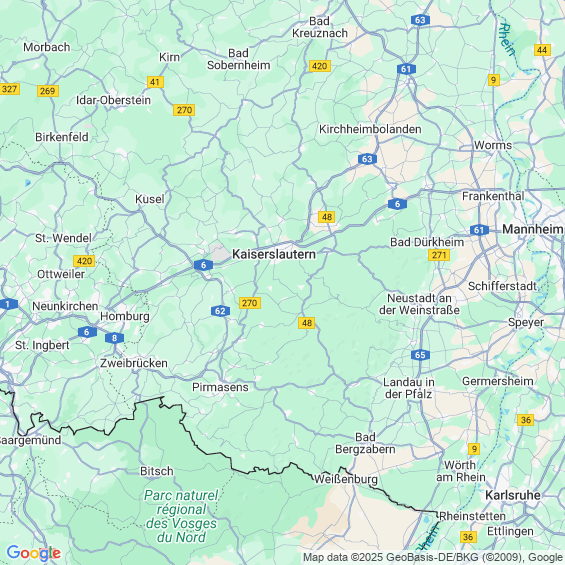Click the Google logo
Viewport: 565px width, 565px height.
tap(34, 553)
